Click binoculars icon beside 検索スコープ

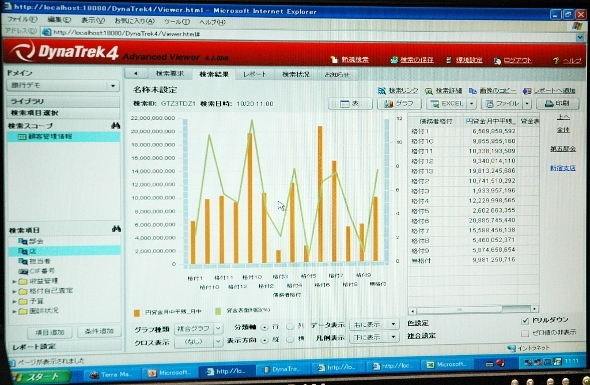point(116,126)
